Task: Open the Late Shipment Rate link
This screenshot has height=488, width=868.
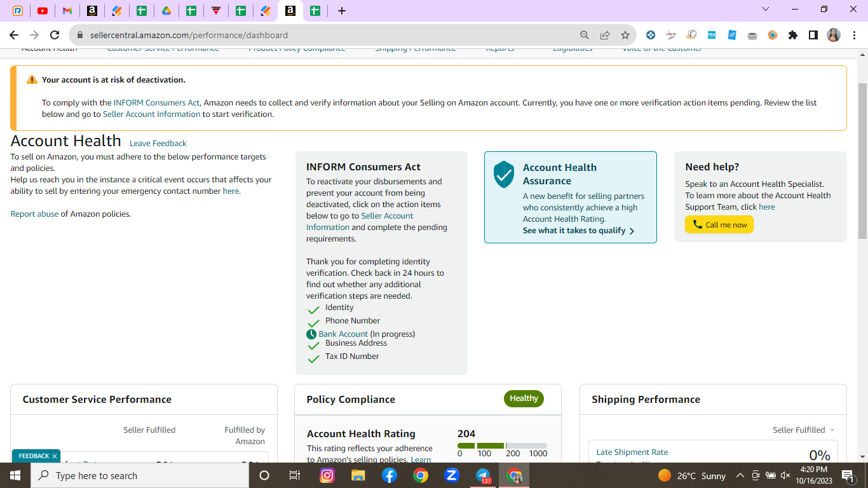Action: (632, 452)
